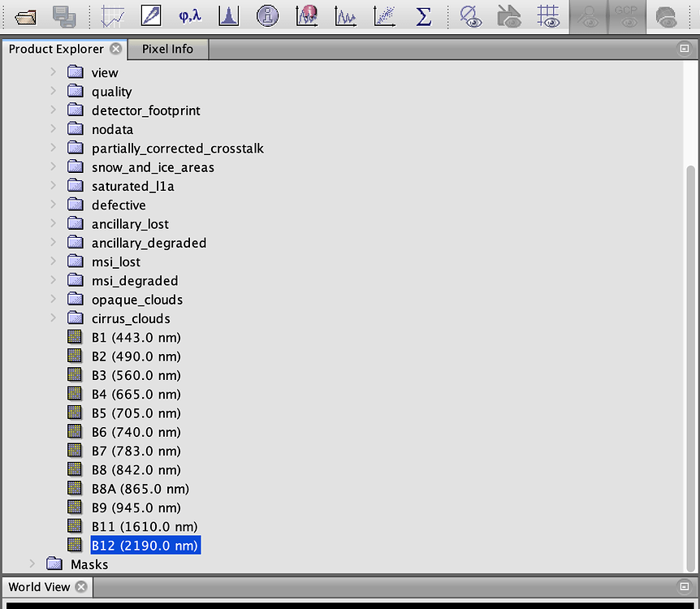Toggle the no-data overlay
Image resolution: width=700 pixels, height=609 pixels.
[471, 15]
